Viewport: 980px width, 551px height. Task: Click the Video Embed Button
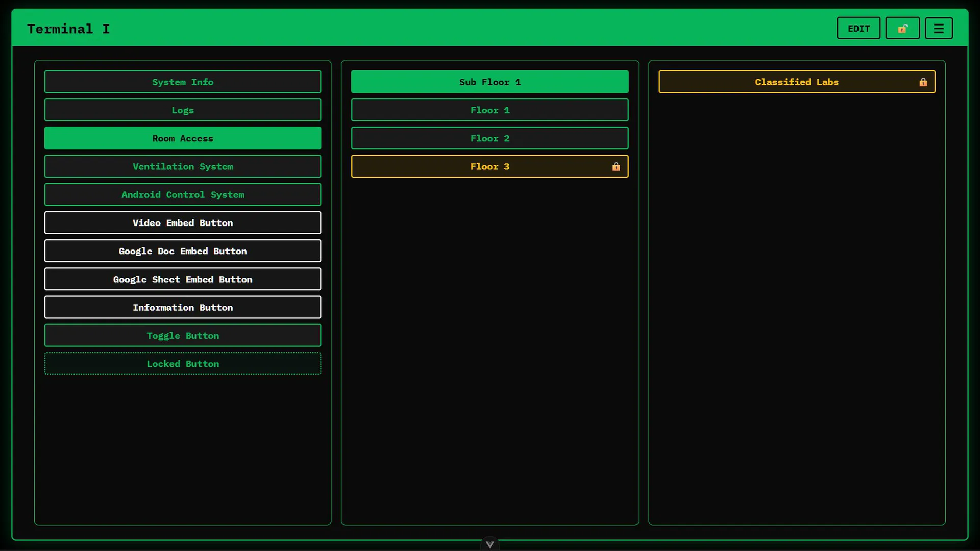183,223
